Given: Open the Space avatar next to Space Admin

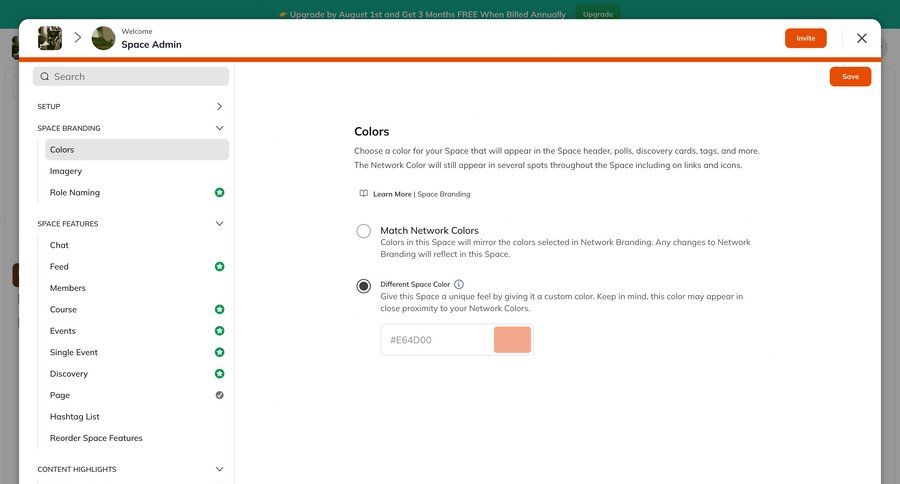Looking at the screenshot, I should [x=103, y=38].
